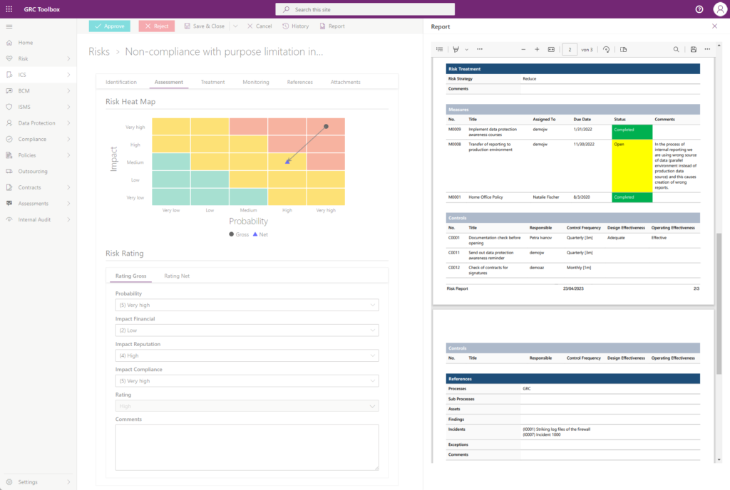730x490 pixels.
Task: Open the user account avatar
Action: point(720,9)
